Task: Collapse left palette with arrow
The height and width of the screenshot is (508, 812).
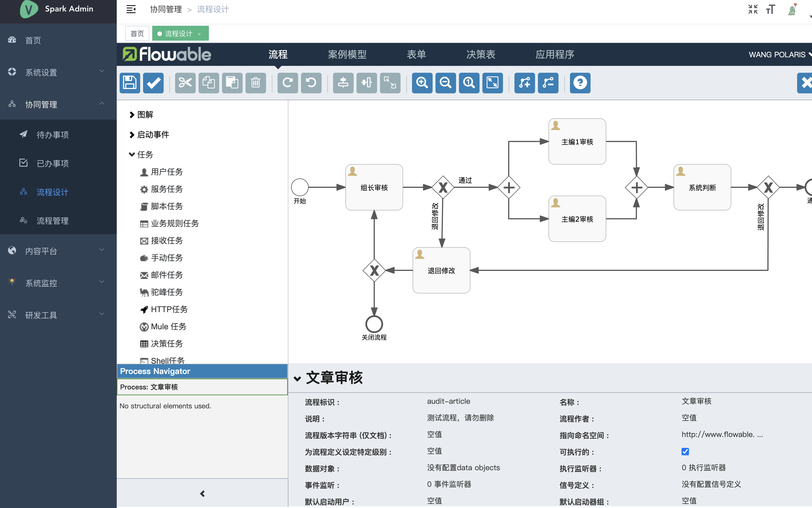Action: coord(202,494)
